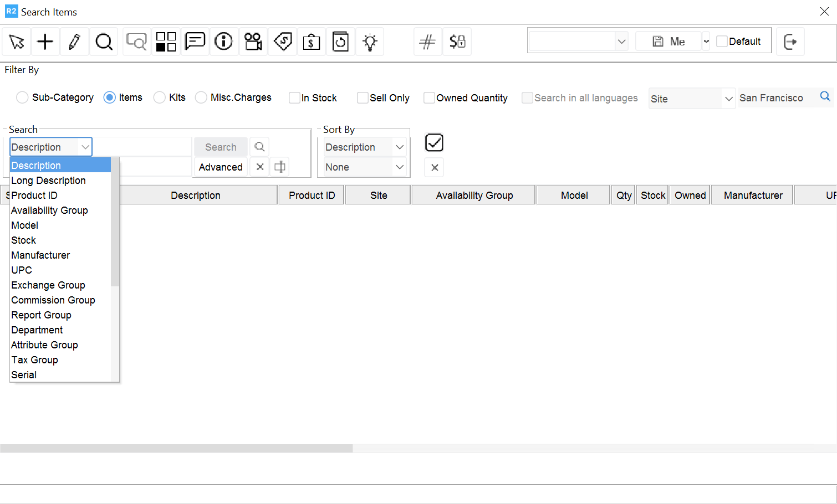
Task: Click the info circle icon
Action: point(224,42)
